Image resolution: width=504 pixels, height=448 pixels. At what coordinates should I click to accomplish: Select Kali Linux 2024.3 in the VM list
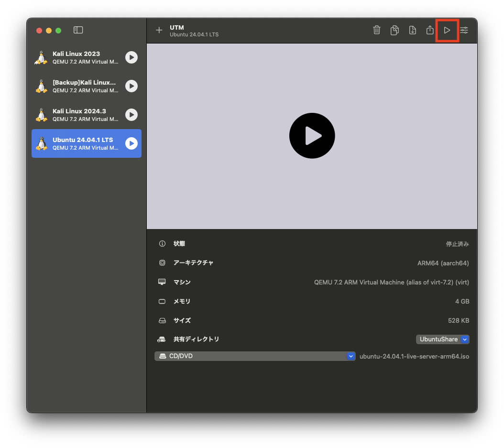point(87,115)
